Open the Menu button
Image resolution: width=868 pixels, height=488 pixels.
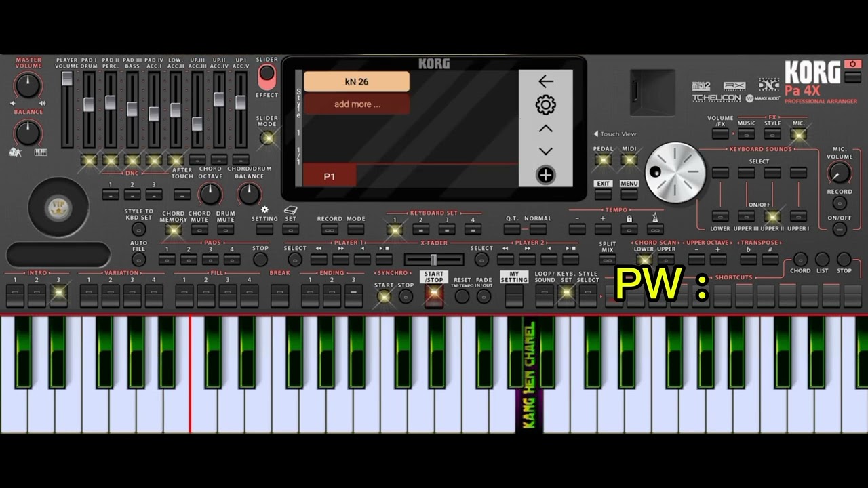coord(629,195)
